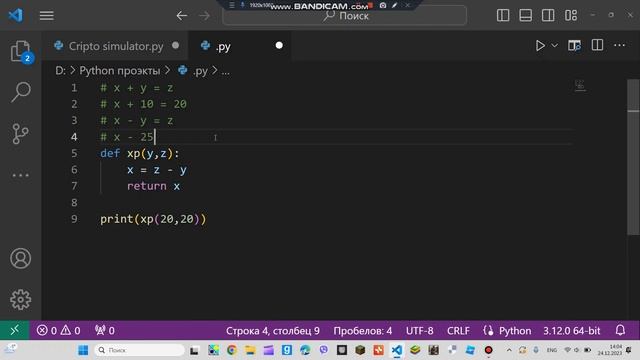The height and width of the screenshot is (360, 640).
Task: Click the Windows taskbar Поиск search box
Action: pyautogui.click(x=140, y=350)
